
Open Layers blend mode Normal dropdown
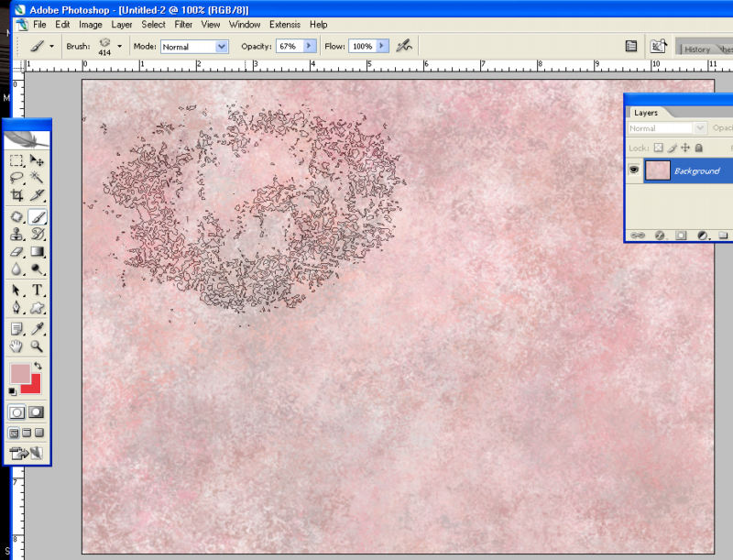pos(666,128)
